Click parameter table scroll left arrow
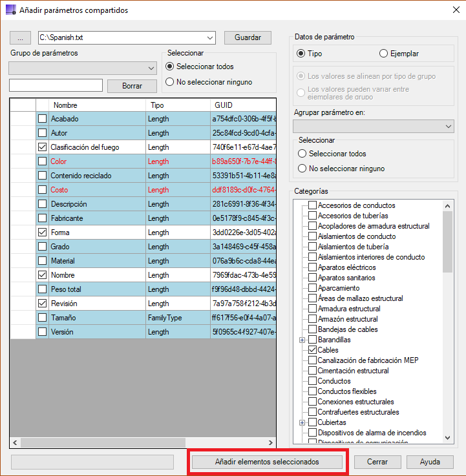 [x=15, y=442]
